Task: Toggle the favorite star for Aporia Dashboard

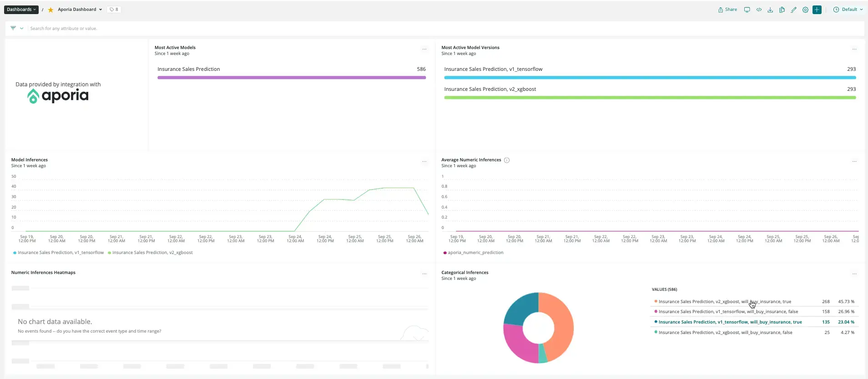Action: tap(50, 10)
